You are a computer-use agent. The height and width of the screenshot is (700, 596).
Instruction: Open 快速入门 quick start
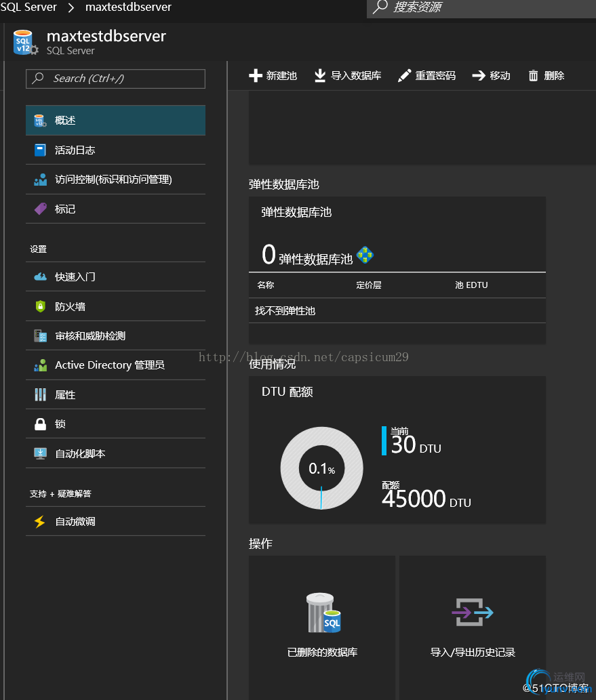116,276
